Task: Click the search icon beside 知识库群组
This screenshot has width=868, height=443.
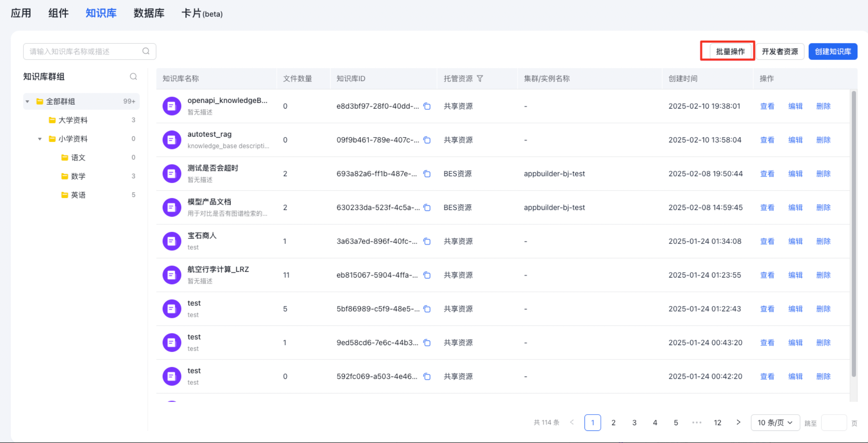Action: point(134,77)
